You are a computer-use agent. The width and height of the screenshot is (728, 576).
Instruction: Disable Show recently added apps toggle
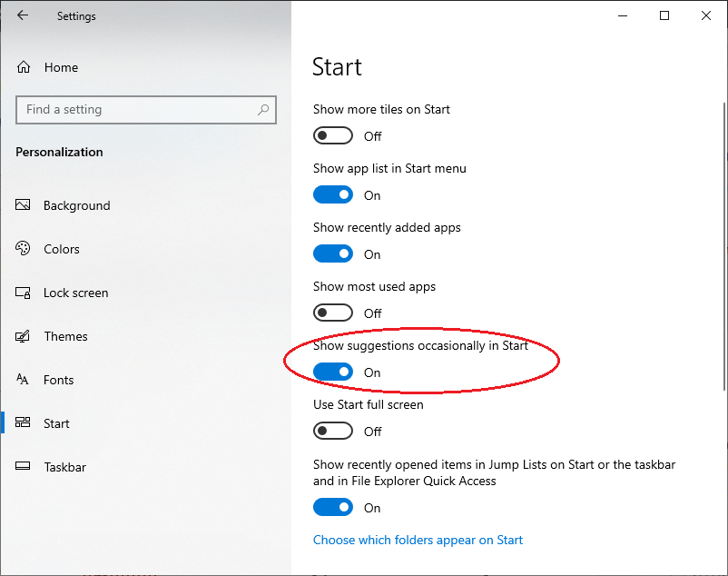coord(333,254)
